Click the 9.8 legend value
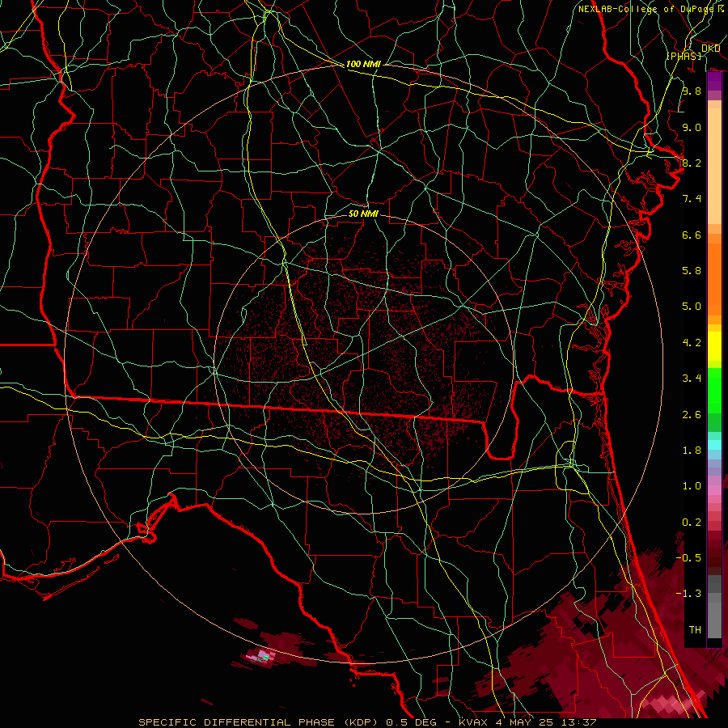 click(x=692, y=91)
